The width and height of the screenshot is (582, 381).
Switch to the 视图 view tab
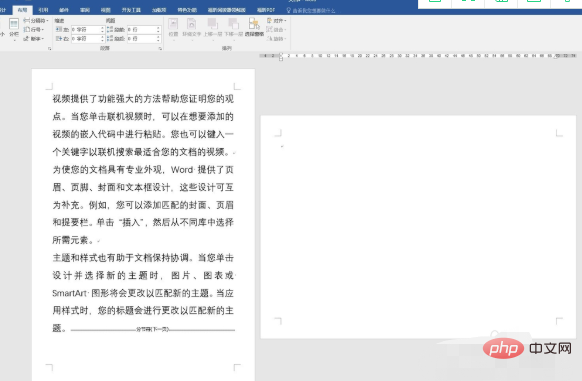[x=106, y=10]
